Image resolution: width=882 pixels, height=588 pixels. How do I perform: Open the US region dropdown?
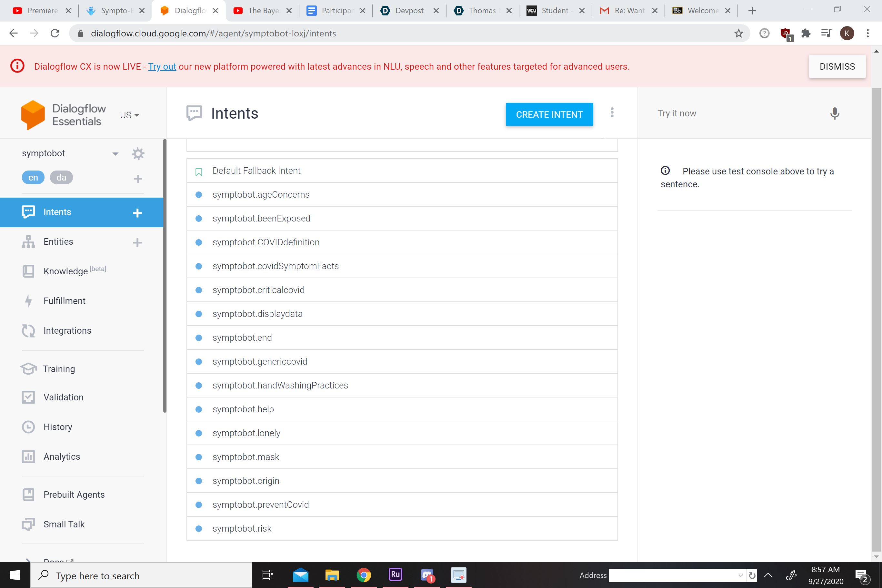(129, 115)
